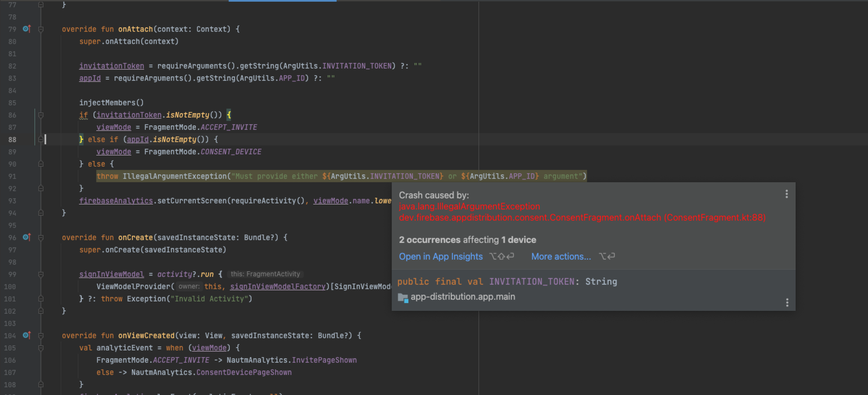The width and height of the screenshot is (868, 395).
Task: Click the three-dot menu in crash popup
Action: point(787,193)
